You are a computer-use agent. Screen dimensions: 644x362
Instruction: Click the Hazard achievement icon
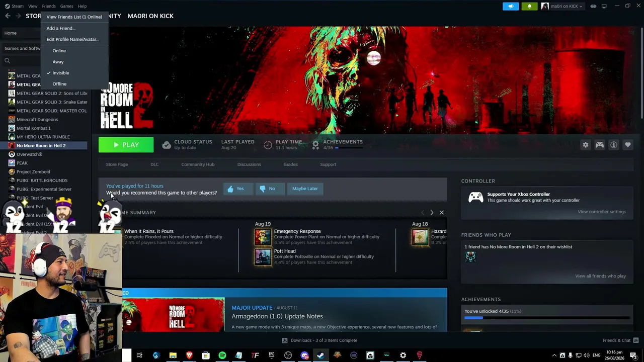coord(420,237)
